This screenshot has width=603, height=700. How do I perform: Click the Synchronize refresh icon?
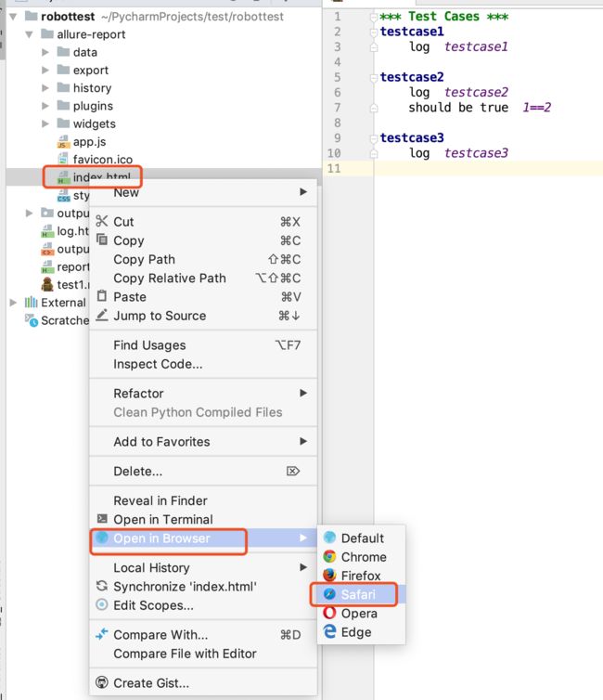pos(102,587)
